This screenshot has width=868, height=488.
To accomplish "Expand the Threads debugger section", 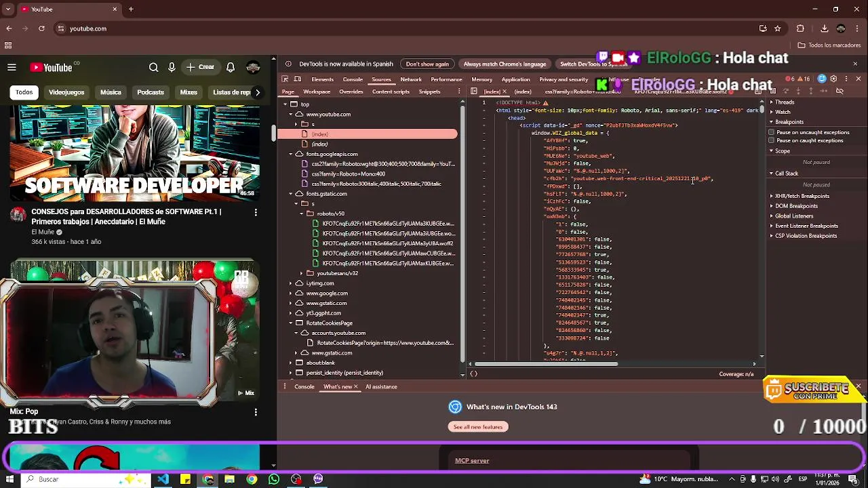I will tap(771, 102).
